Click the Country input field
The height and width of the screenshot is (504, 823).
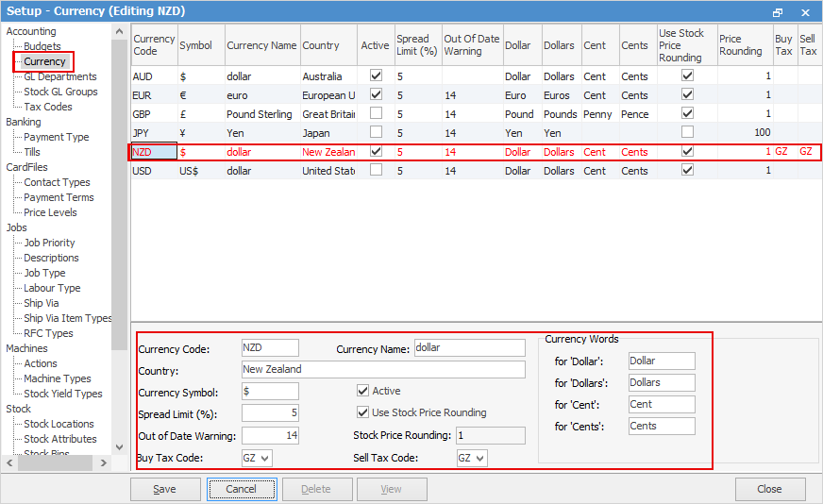[383, 369]
